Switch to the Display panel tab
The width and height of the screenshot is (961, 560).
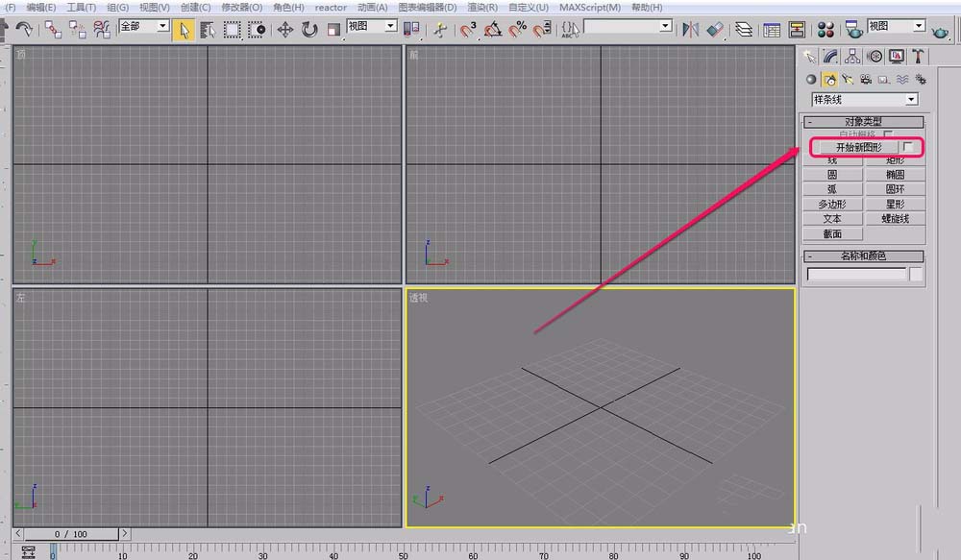pyautogui.click(x=897, y=57)
